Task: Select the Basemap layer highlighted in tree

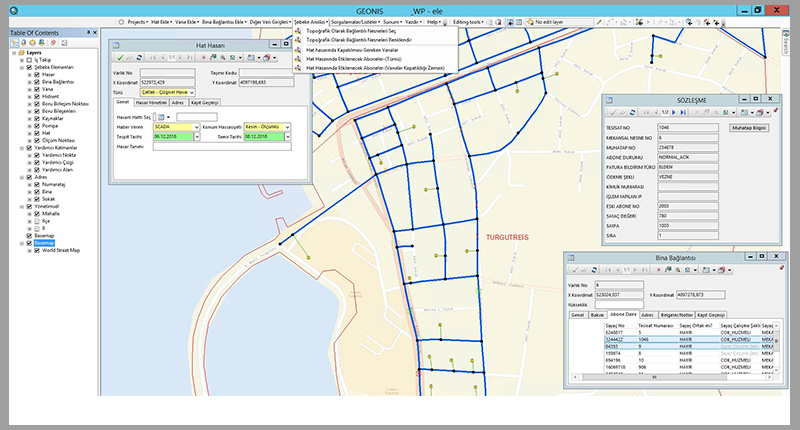Action: 44,243
